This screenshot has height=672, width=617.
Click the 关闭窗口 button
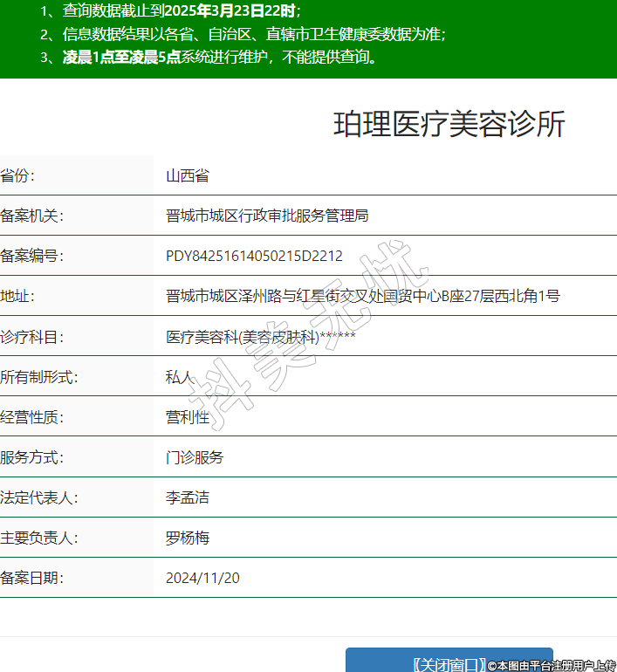pos(449,663)
